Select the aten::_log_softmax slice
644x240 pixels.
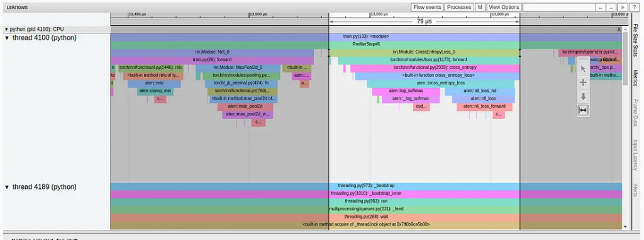point(410,99)
